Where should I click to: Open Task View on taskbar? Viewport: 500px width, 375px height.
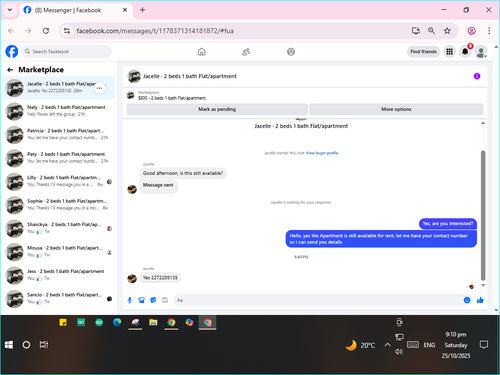[44, 345]
